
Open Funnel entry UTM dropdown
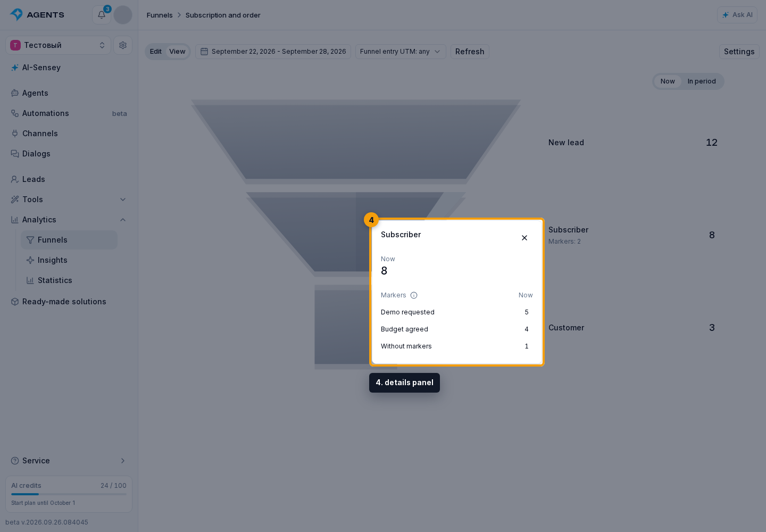[x=401, y=52]
